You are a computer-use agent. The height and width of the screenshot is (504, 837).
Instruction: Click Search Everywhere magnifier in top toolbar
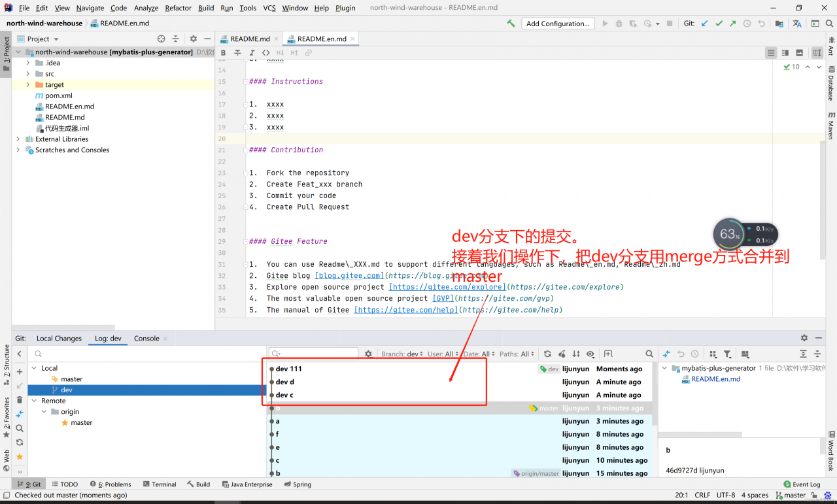pyautogui.click(x=829, y=24)
